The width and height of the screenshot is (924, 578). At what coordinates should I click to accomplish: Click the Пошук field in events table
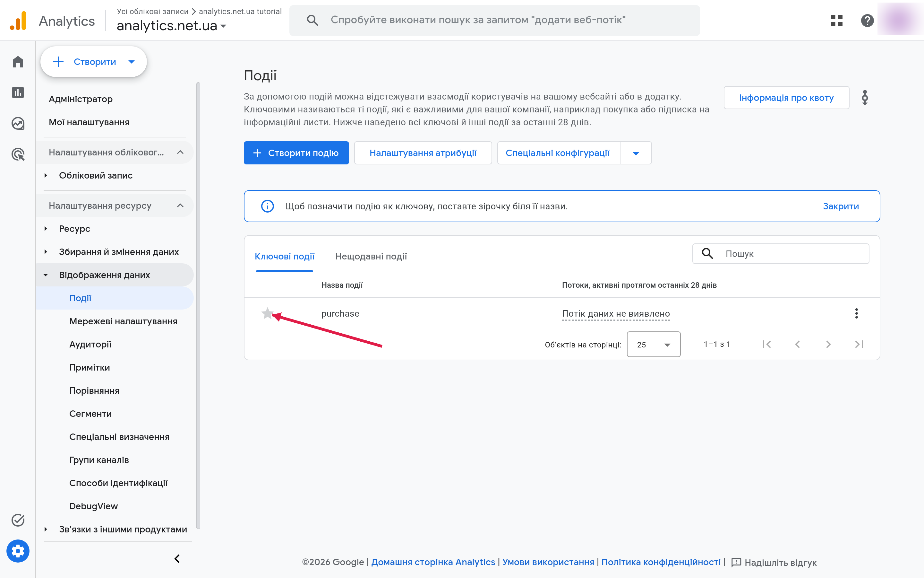tap(781, 253)
